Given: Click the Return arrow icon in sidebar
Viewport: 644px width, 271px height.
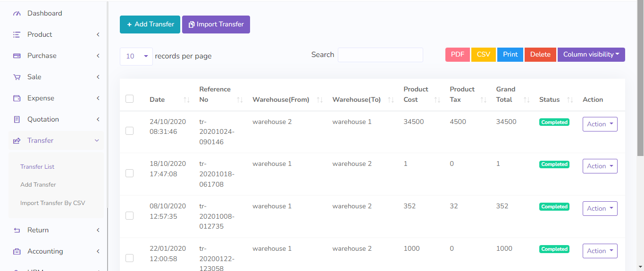Looking at the screenshot, I should point(17,230).
